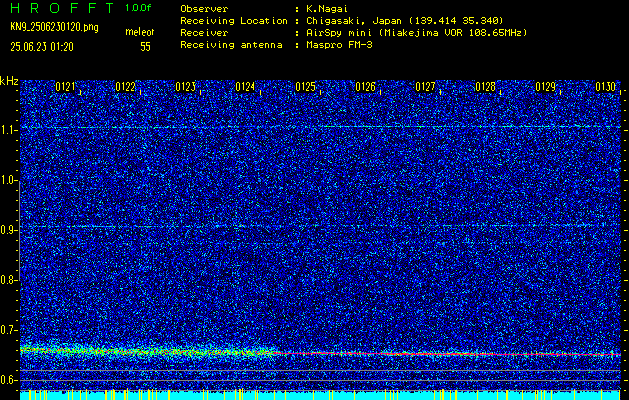The image size is (629, 400).
Task: Click the 0128 time marker
Action: [x=485, y=87]
